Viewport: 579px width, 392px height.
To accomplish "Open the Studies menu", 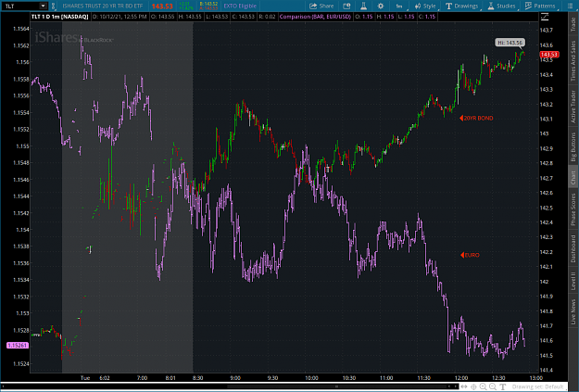I will tap(502, 6).
